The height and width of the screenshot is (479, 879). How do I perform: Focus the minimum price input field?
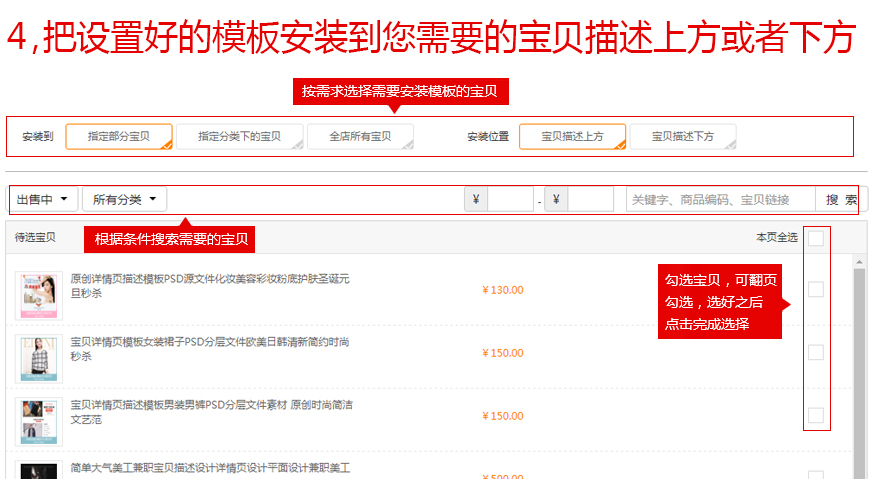click(x=510, y=199)
